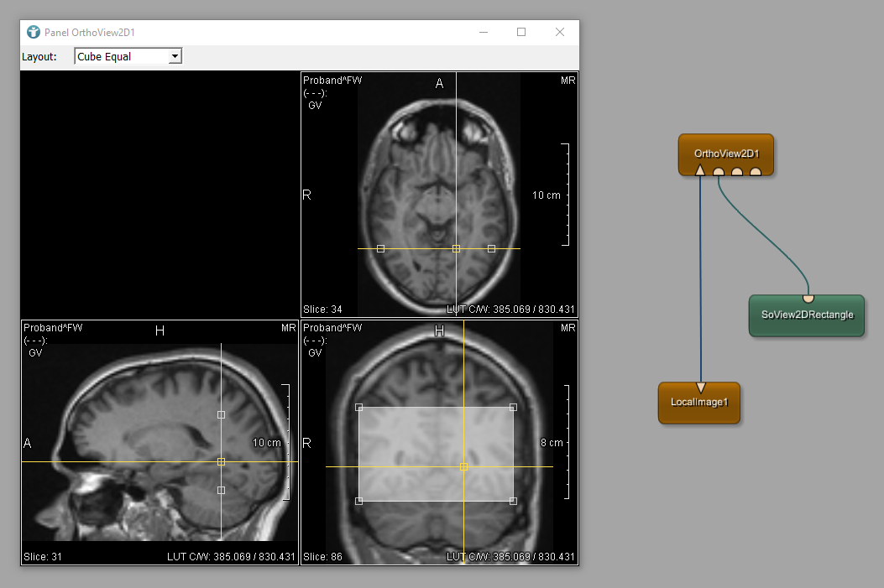Click the yellow crosshair center in the sagittal view

(221, 461)
